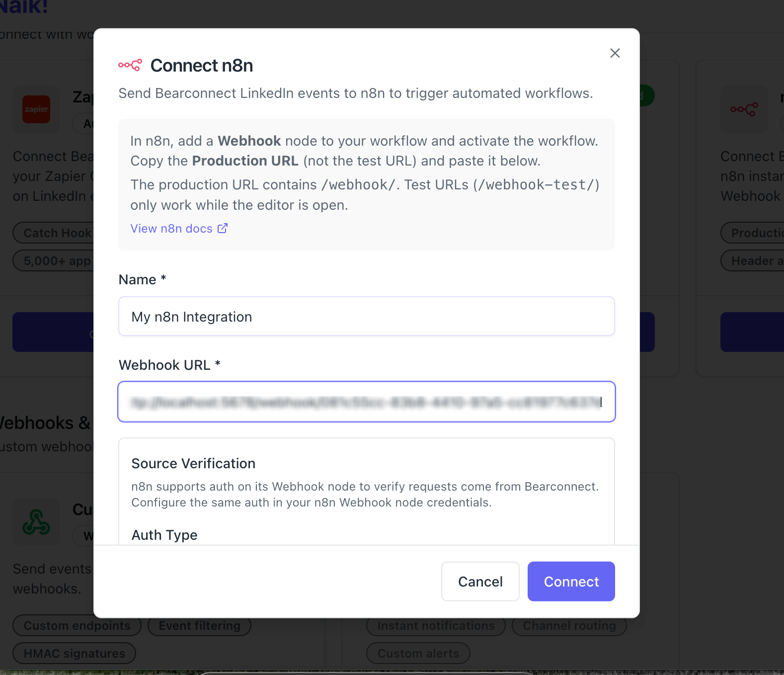
Task: Select the Instant notifications tag
Action: coord(436,626)
